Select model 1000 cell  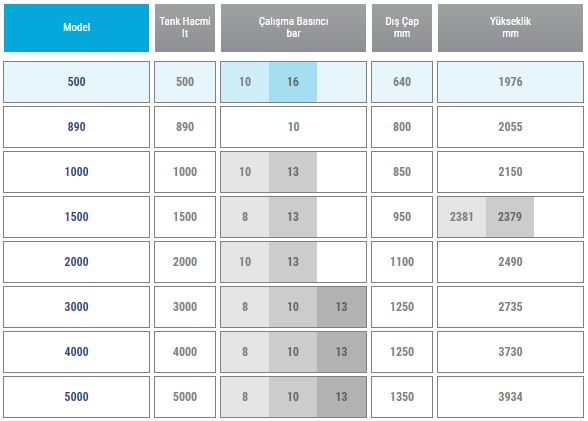coord(76,172)
